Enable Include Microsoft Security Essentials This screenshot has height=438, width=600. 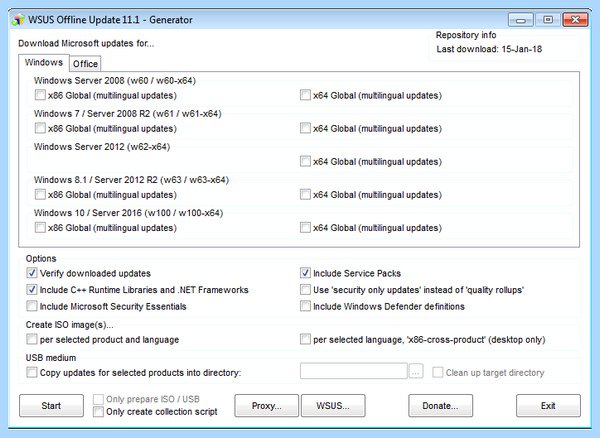[32, 306]
